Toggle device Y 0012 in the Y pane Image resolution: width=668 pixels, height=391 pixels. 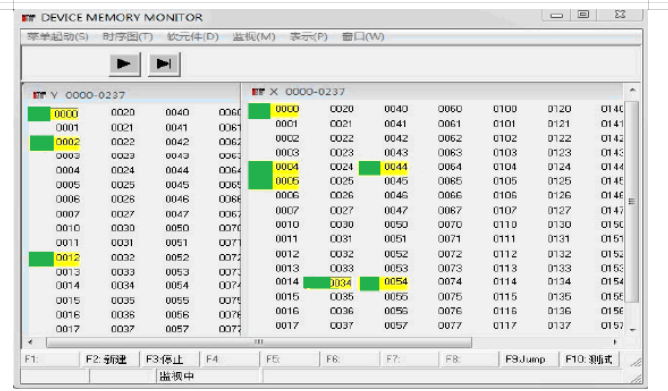pyautogui.click(x=67, y=258)
